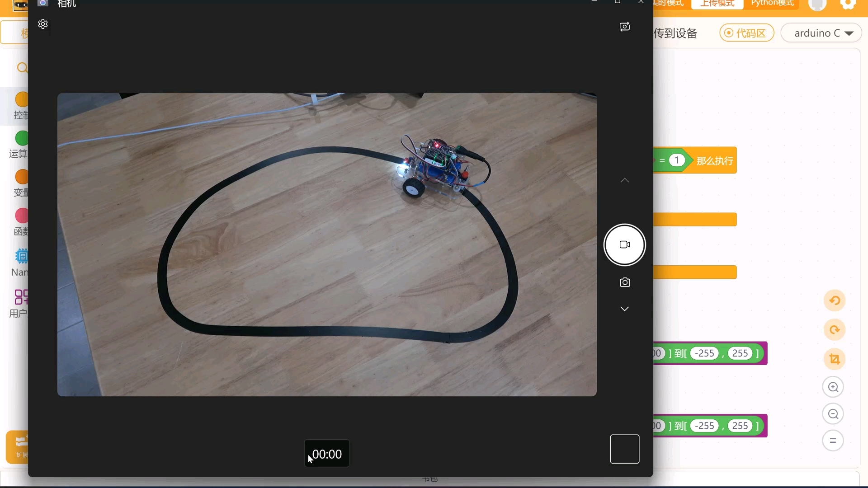Open the settings gear in the orange header
868x488 pixels.
click(848, 5)
